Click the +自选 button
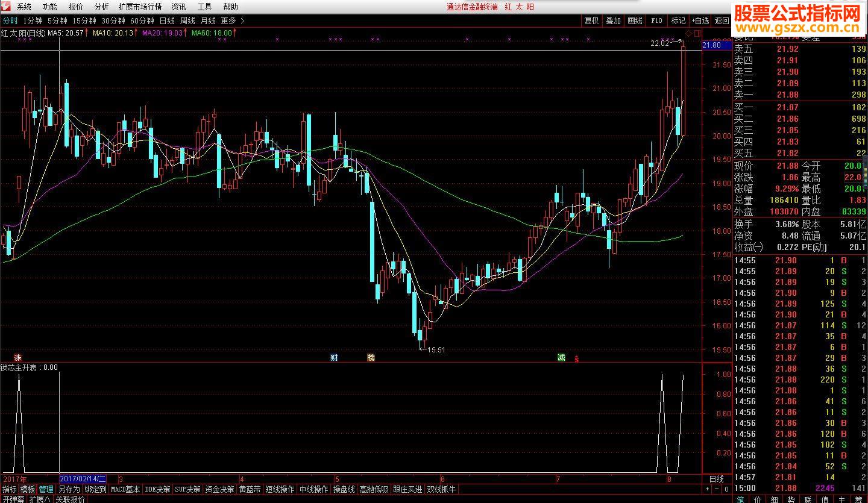The height and width of the screenshot is (503, 868). point(701,20)
